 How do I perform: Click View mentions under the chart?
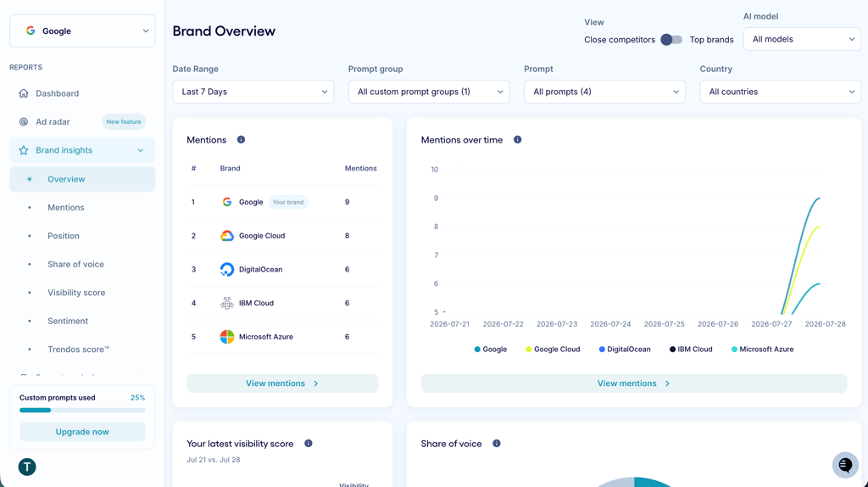634,383
